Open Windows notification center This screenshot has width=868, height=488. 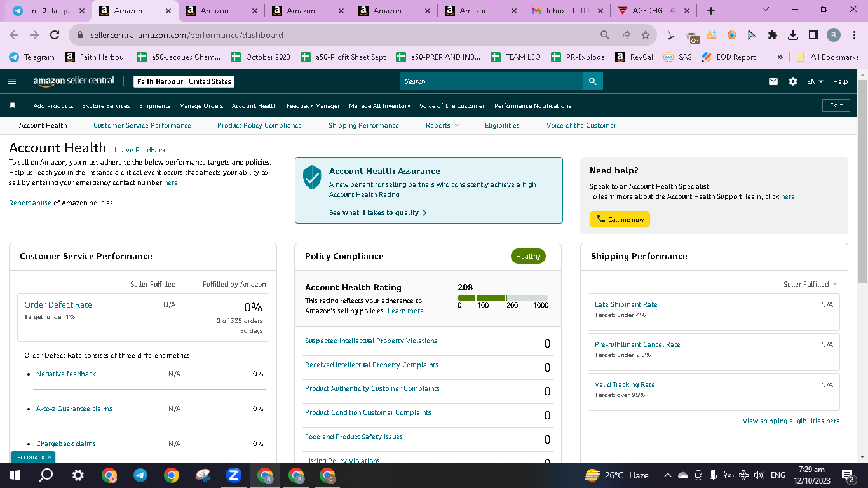(848, 475)
